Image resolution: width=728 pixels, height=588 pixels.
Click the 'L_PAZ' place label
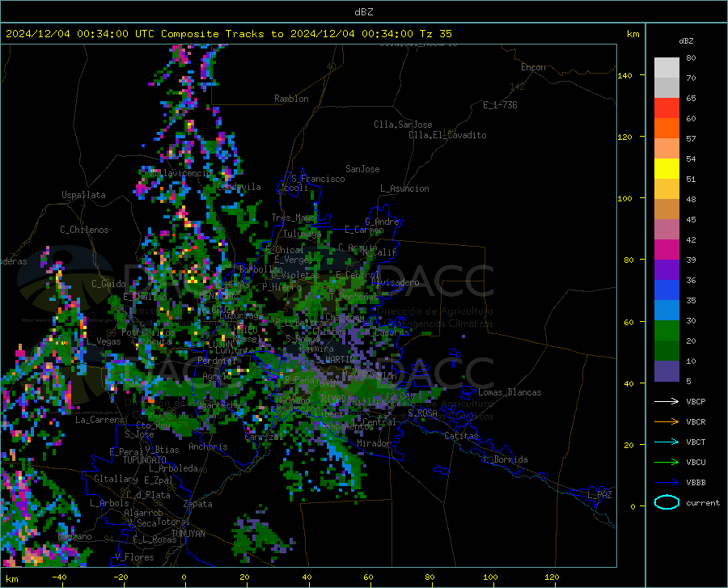[x=599, y=495]
